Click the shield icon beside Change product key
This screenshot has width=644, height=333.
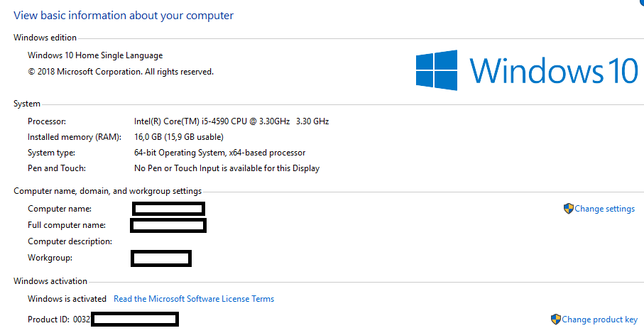[555, 320]
